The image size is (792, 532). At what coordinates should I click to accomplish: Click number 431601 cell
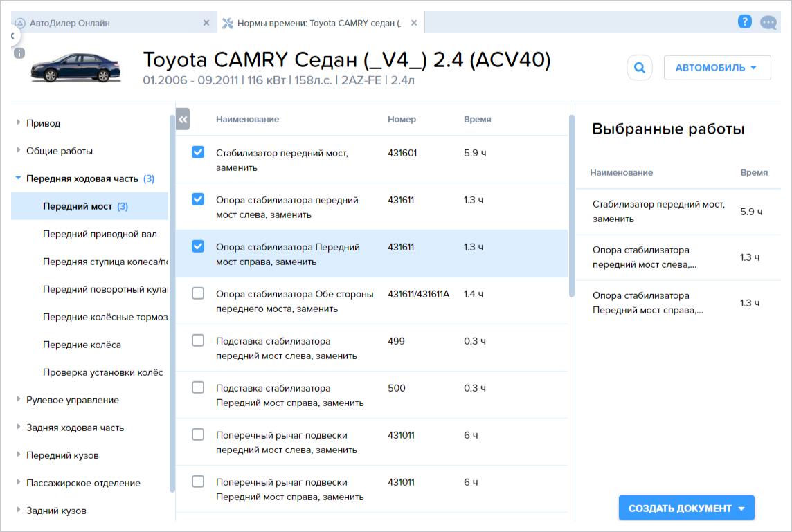(402, 152)
